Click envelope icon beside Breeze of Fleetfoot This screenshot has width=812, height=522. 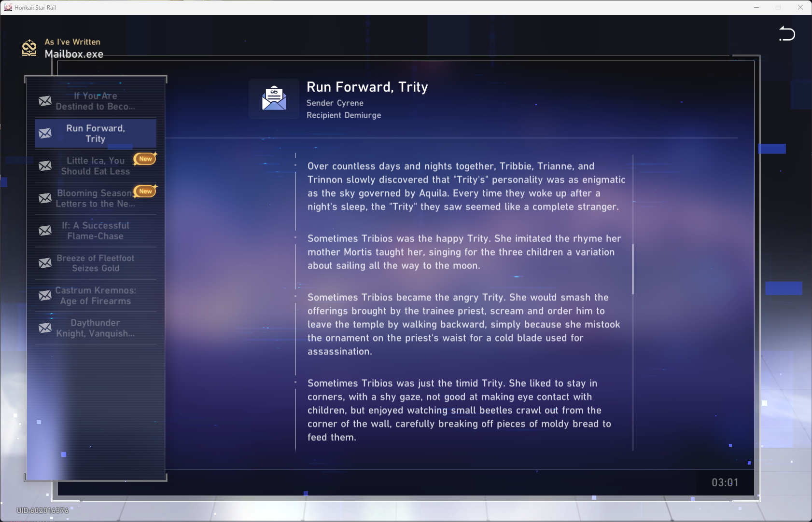click(x=45, y=263)
